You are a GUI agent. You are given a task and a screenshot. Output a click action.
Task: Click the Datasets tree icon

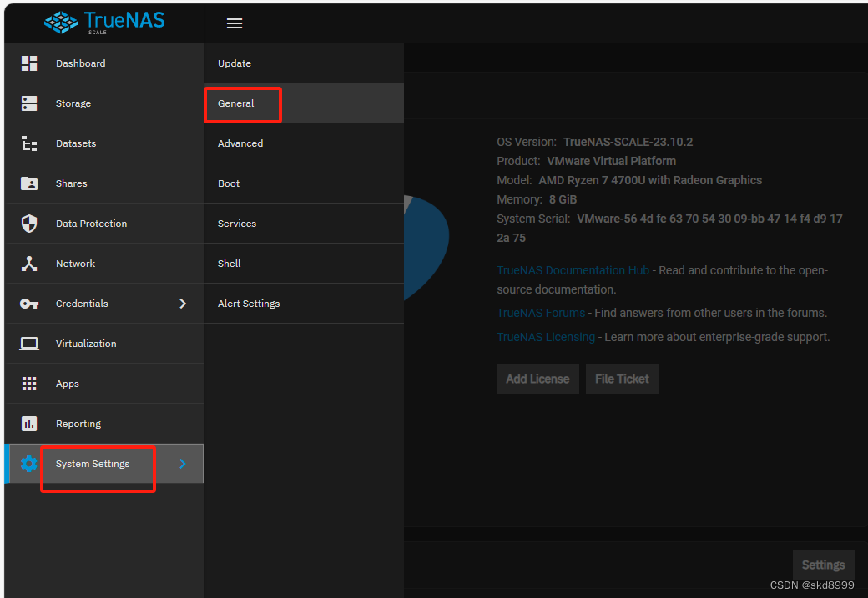pyautogui.click(x=28, y=143)
